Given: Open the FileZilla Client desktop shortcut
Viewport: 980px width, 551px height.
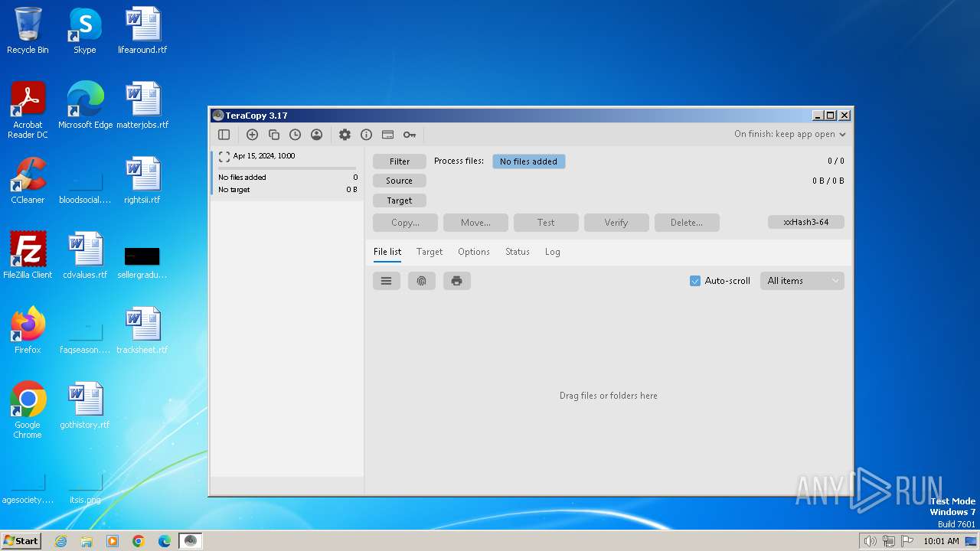Looking at the screenshot, I should pyautogui.click(x=28, y=256).
